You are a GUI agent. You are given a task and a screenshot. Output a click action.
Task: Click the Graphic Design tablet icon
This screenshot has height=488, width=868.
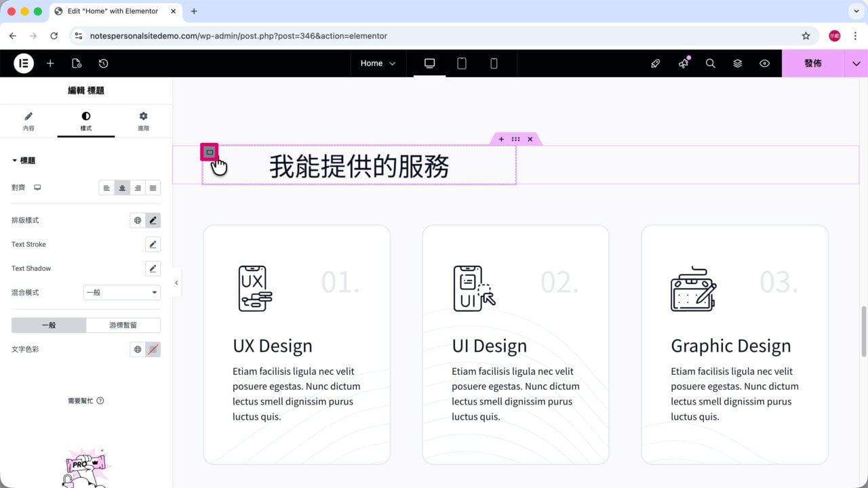pos(694,289)
